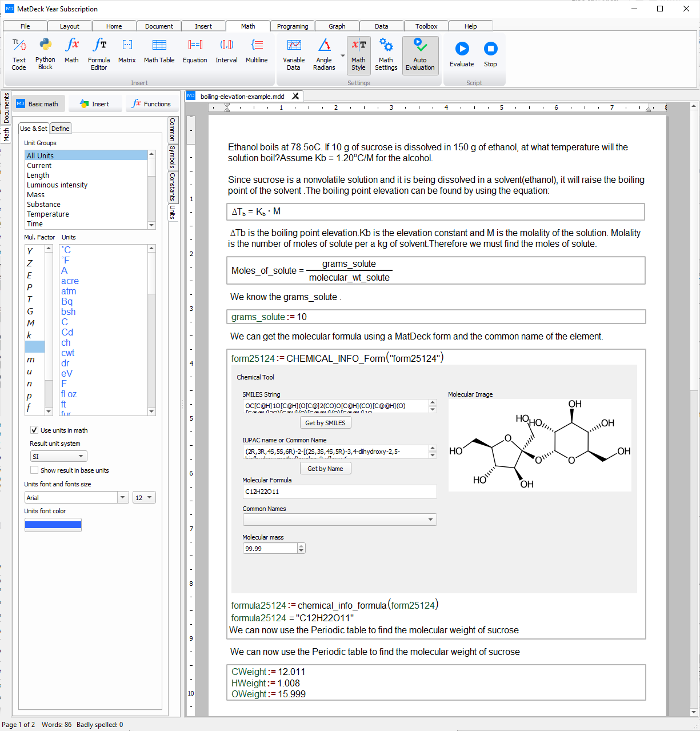Switch to the Data ribbon tab
The width and height of the screenshot is (700, 731).
[x=382, y=26]
